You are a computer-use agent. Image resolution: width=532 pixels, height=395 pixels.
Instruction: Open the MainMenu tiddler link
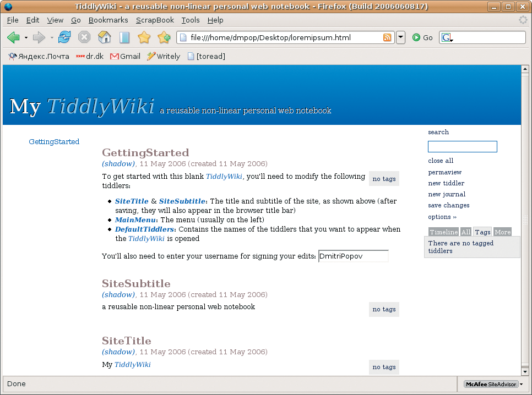pyautogui.click(x=135, y=220)
